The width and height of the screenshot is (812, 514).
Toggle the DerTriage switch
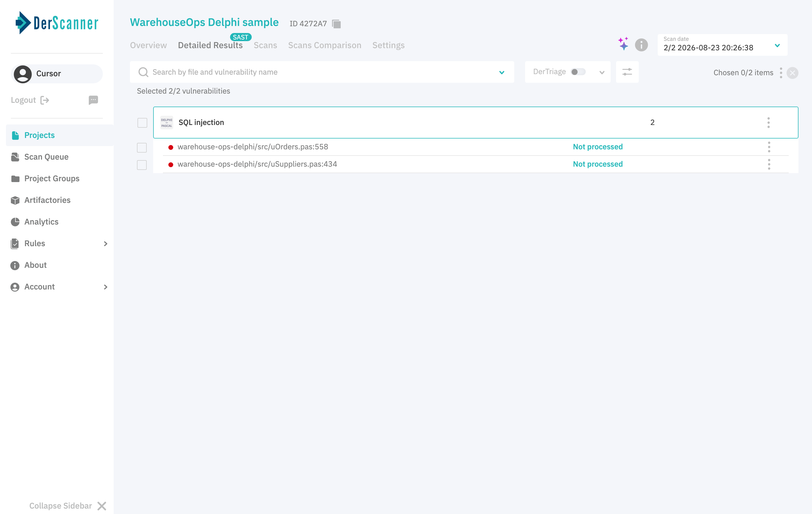coord(578,72)
